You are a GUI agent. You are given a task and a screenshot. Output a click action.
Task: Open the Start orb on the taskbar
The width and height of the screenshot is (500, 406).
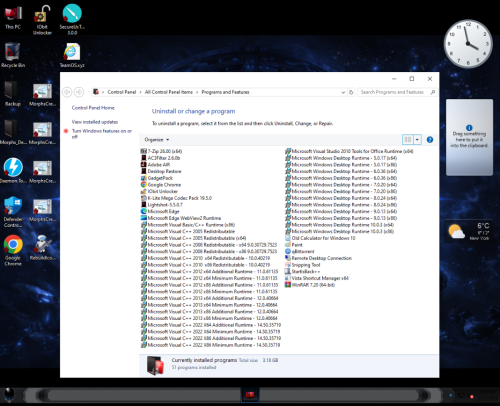click(x=9, y=396)
